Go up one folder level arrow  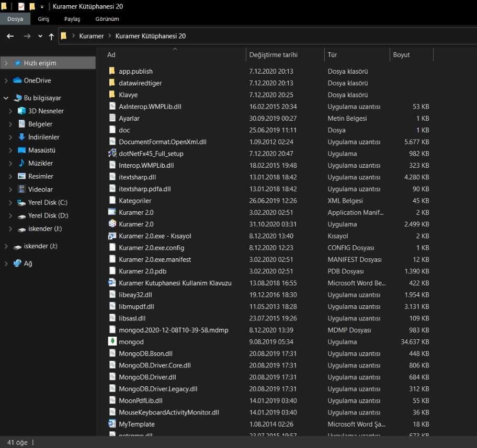[x=51, y=37]
